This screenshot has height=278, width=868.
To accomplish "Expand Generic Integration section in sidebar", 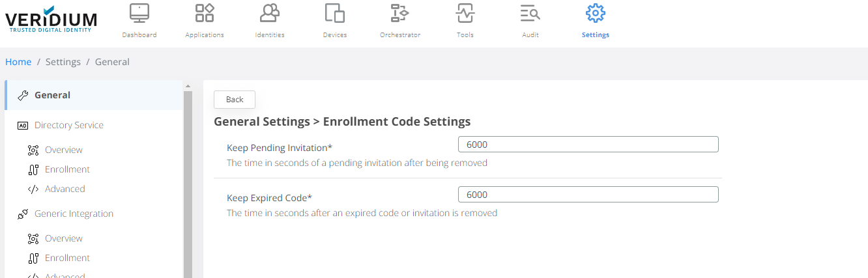I will click(x=74, y=214).
